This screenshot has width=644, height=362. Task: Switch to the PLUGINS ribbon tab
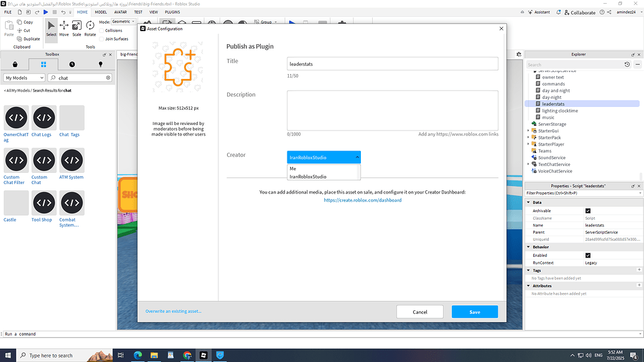(x=172, y=12)
